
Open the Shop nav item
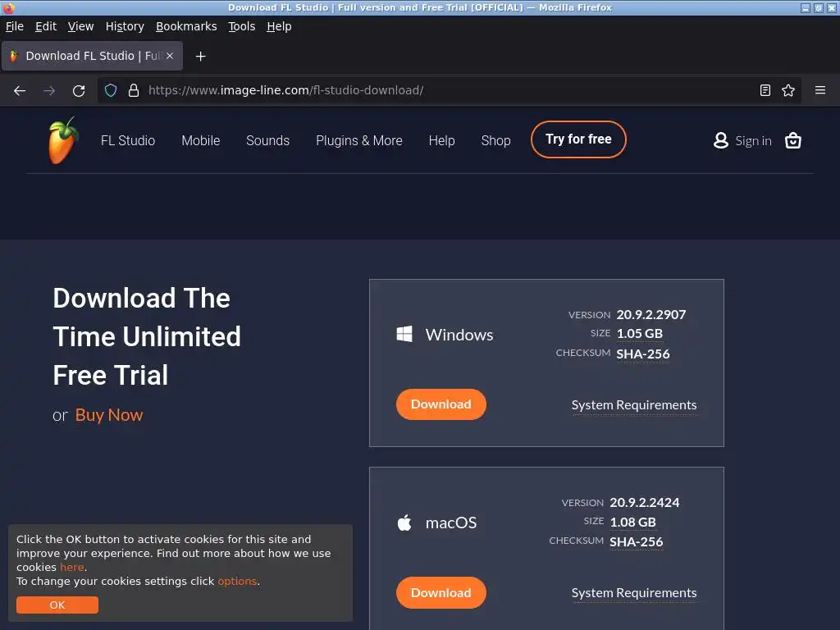(x=495, y=140)
